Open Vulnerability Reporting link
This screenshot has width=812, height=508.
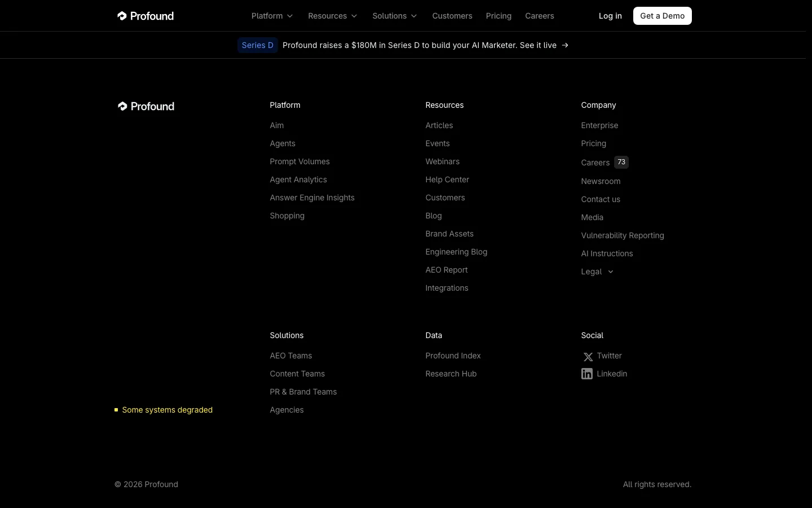click(623, 235)
